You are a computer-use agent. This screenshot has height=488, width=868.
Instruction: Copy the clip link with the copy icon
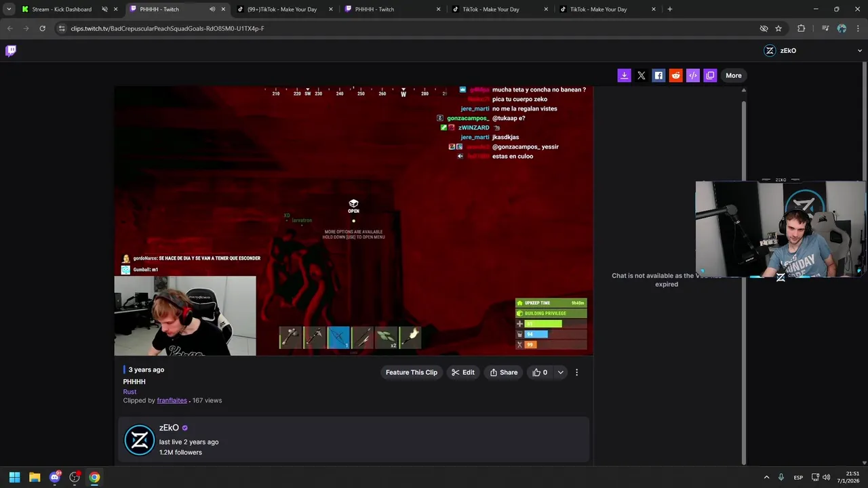pos(710,75)
